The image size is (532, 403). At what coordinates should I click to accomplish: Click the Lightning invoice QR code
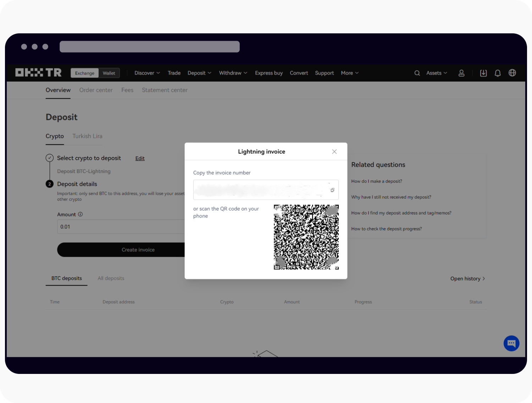click(306, 237)
